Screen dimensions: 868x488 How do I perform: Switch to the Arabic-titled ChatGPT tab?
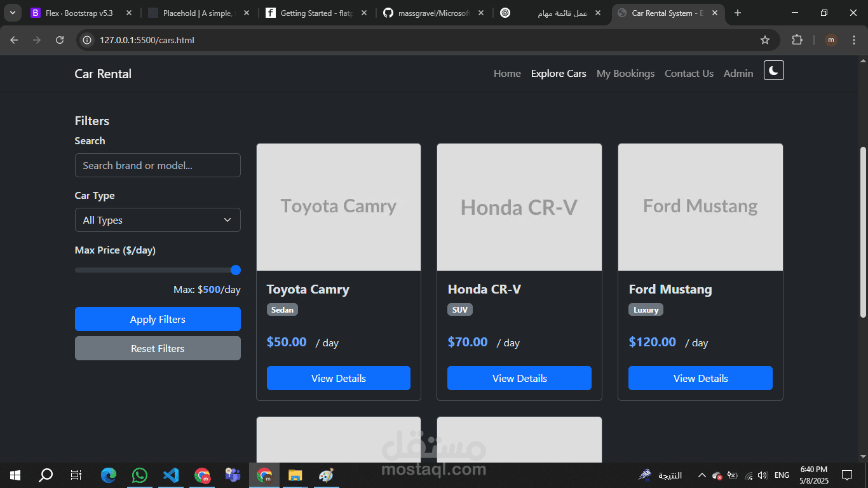pos(550,13)
